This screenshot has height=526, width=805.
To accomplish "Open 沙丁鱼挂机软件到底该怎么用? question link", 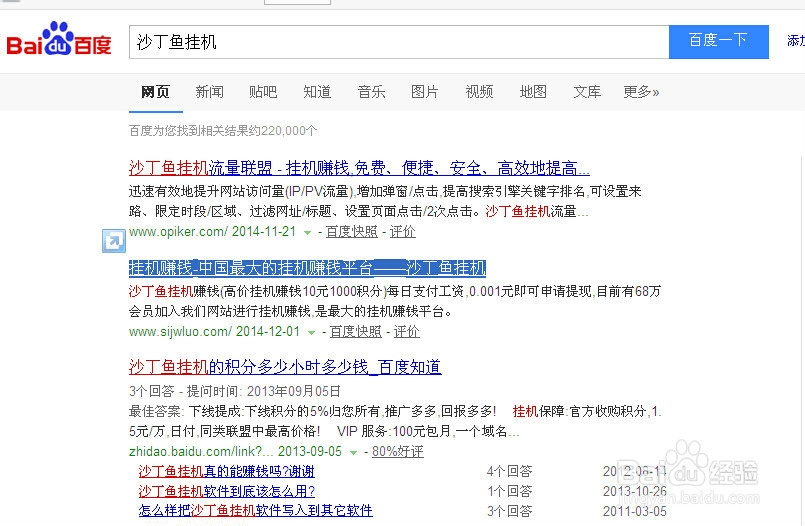I will point(226,491).
